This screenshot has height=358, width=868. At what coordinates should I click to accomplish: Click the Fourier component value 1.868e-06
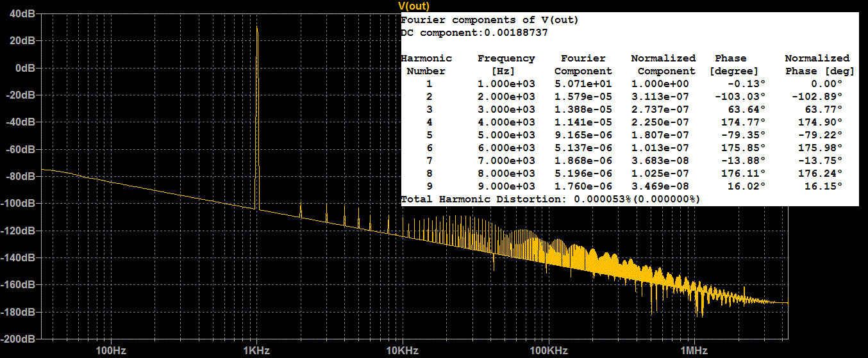[x=583, y=161]
